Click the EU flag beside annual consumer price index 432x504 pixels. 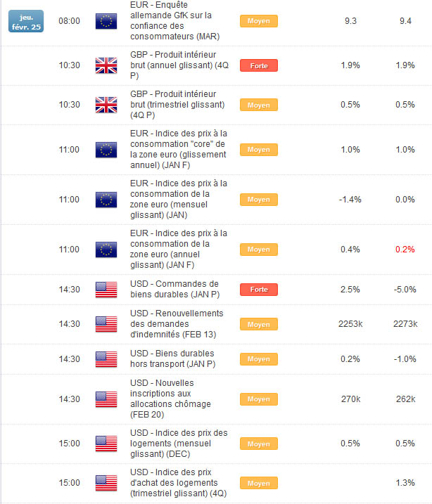point(106,250)
